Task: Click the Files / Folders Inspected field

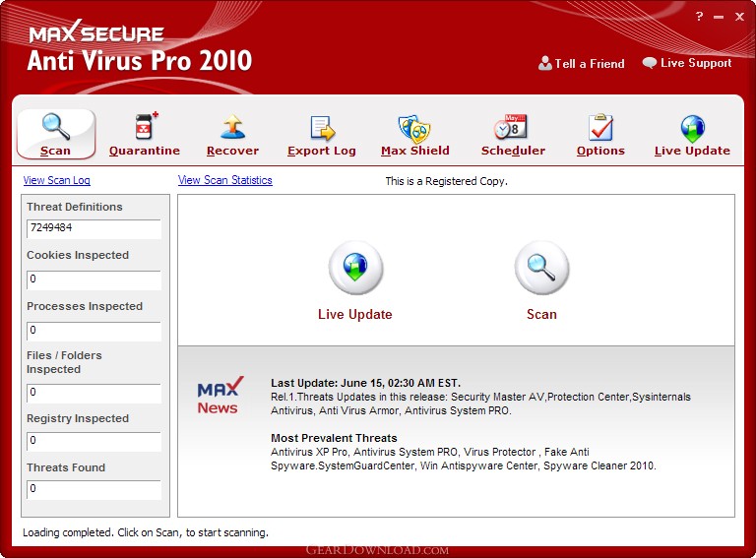Action: point(94,394)
